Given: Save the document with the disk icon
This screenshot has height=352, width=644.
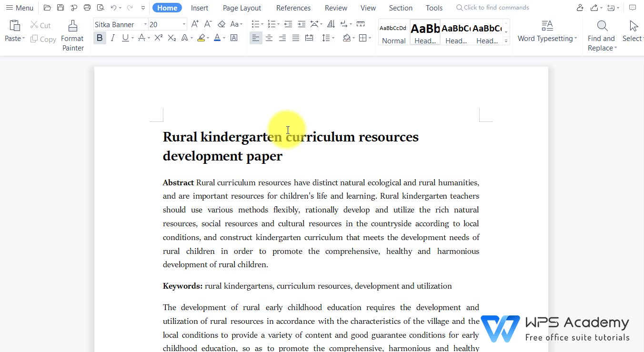Looking at the screenshot, I should tap(60, 8).
